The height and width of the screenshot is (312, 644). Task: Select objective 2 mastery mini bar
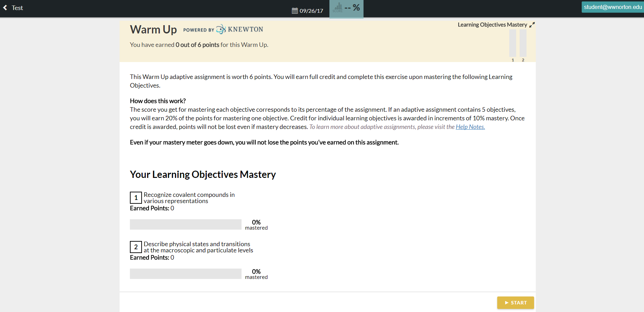click(x=523, y=43)
